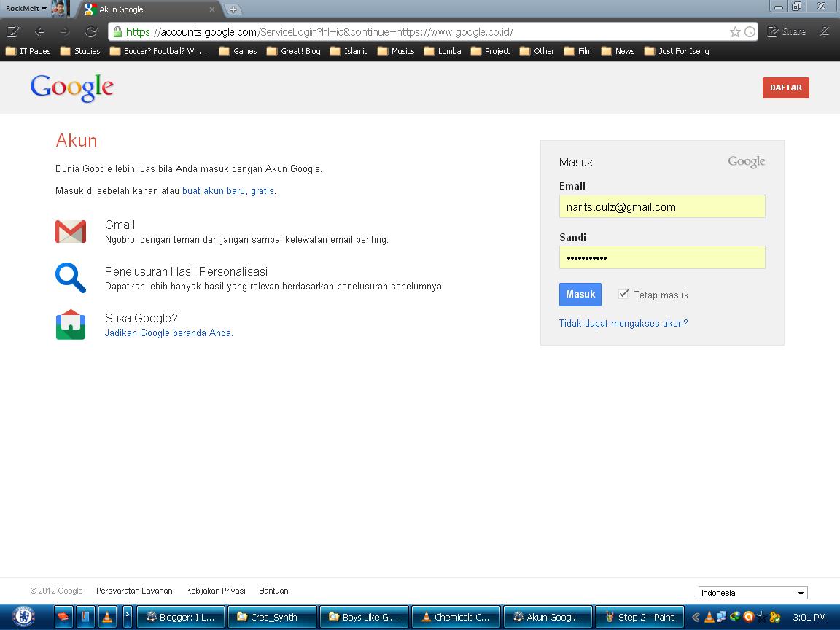Open the Kebijakan Privasi footer link
Viewport: 840px width, 630px height.
(x=215, y=591)
